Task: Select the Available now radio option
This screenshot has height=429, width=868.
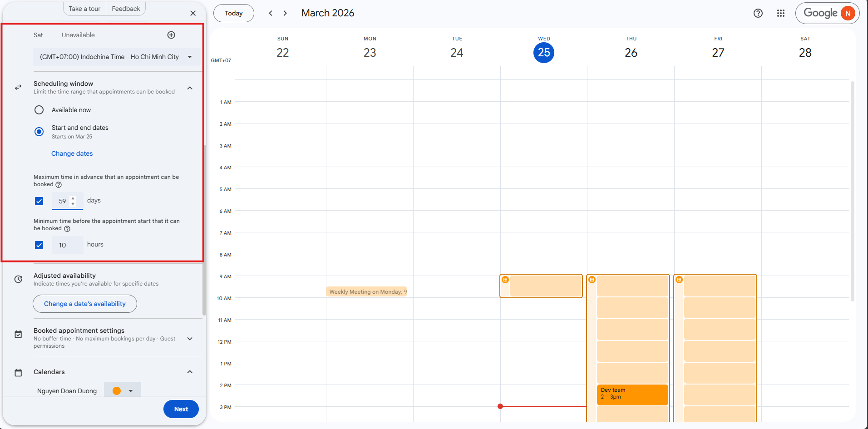Action: point(39,110)
